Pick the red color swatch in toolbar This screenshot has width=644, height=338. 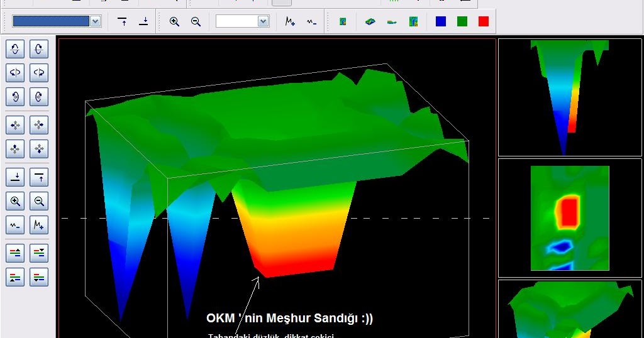(x=484, y=21)
